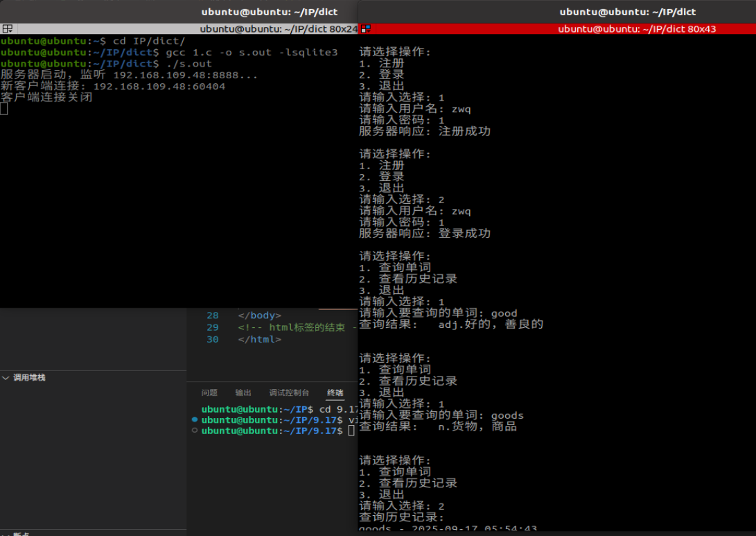The width and height of the screenshot is (756, 536).
Task: Click the 查询结果 n.货物, 商品 line
Action: click(438, 426)
